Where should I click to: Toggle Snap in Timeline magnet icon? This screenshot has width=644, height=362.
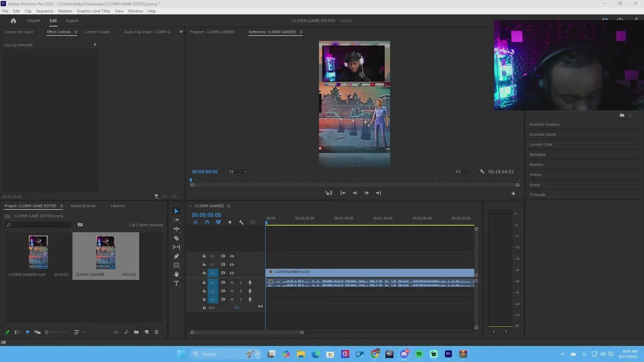click(207, 222)
